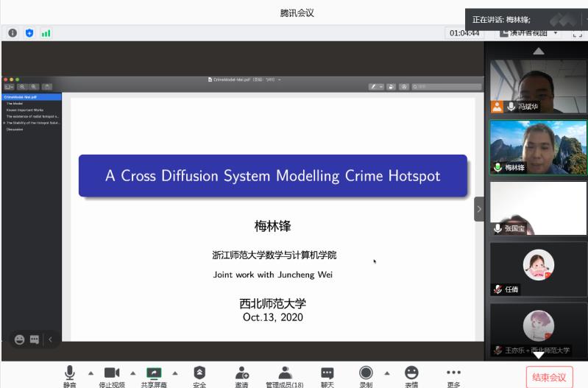Select 梅林锋's video thumbnail
588x388 pixels.
click(538, 146)
